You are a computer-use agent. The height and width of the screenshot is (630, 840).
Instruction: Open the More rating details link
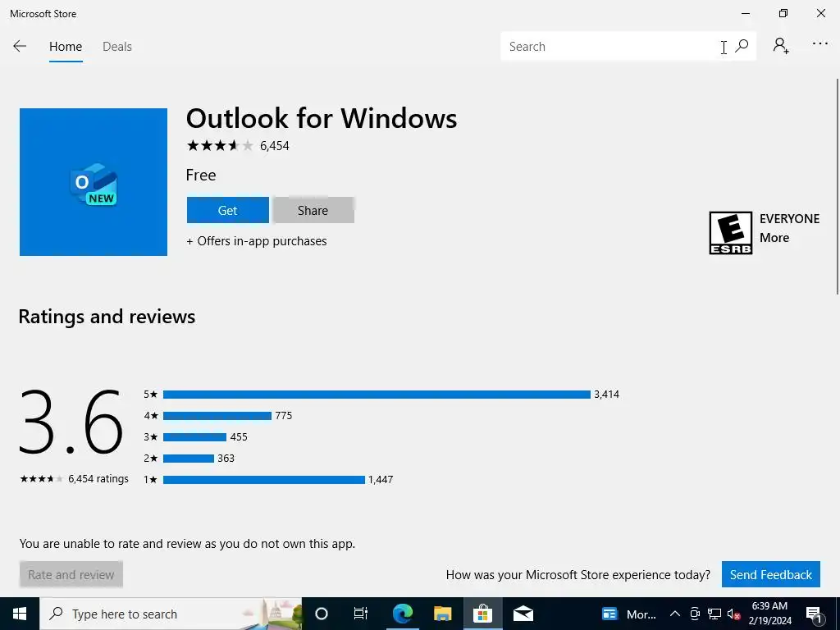pos(774,238)
